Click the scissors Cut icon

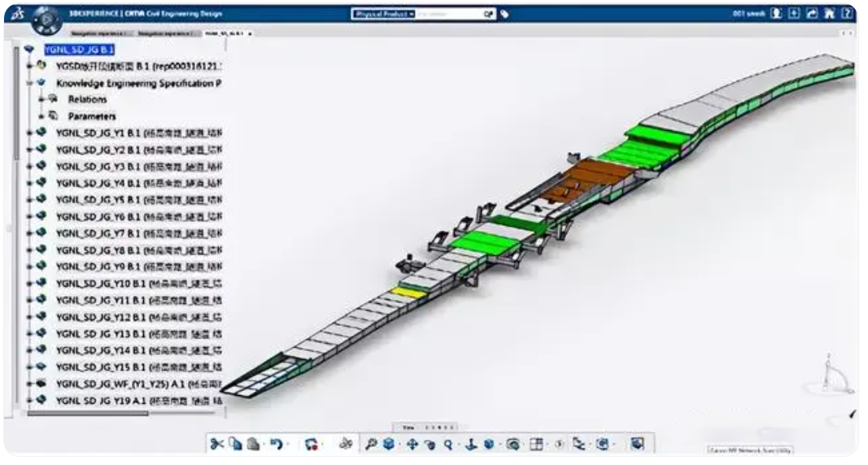pos(216,444)
